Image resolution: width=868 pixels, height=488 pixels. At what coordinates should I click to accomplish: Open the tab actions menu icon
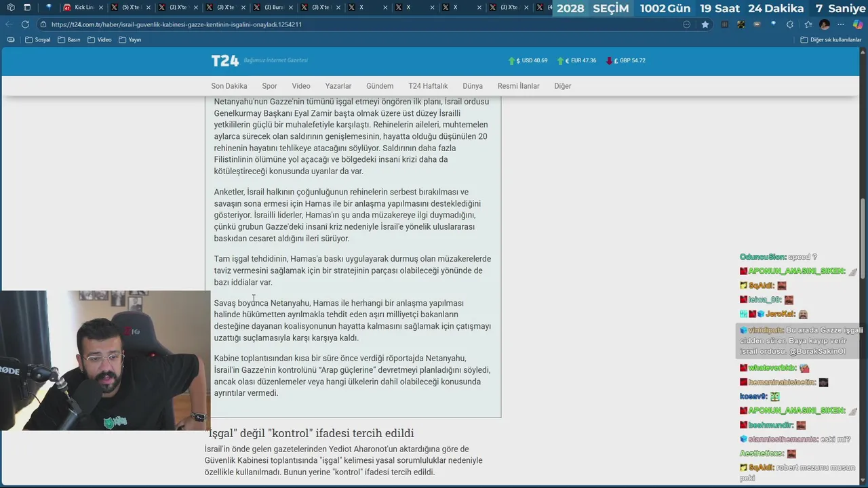tap(27, 7)
